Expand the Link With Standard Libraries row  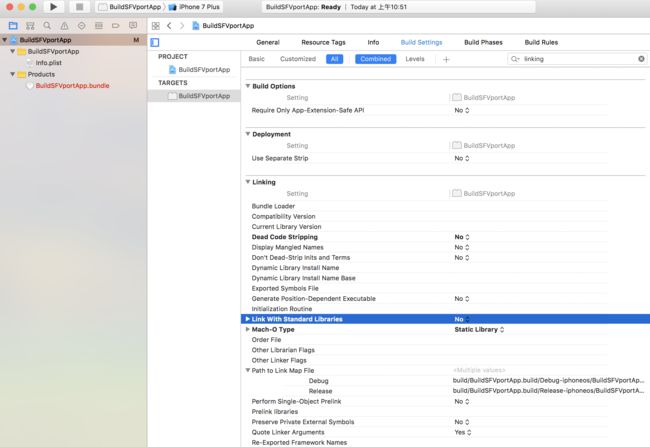tap(247, 319)
